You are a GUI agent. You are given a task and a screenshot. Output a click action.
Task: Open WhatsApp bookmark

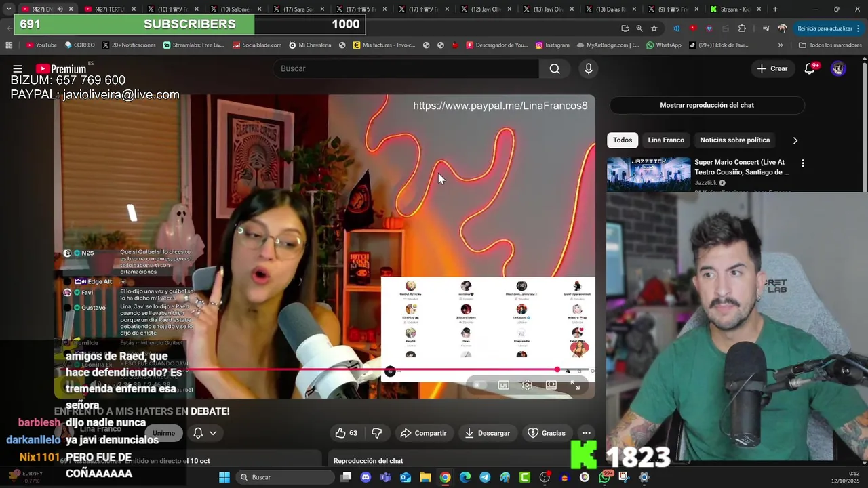tap(664, 45)
